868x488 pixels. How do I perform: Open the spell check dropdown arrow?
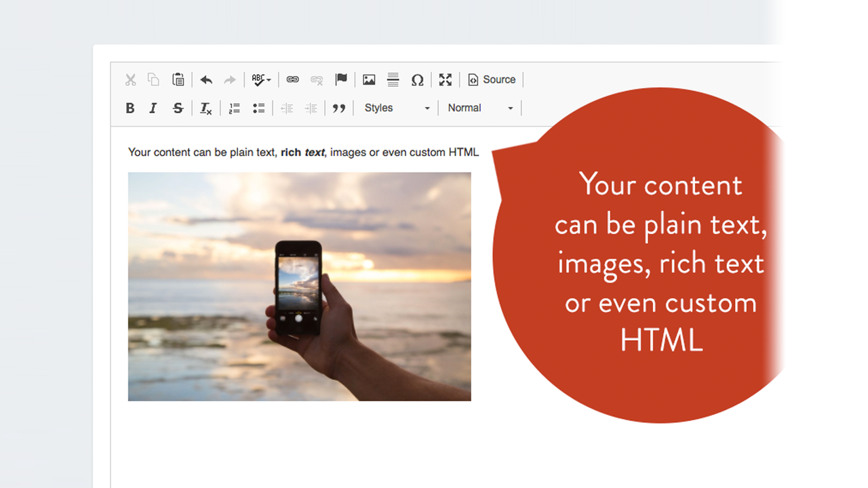pos(269,79)
